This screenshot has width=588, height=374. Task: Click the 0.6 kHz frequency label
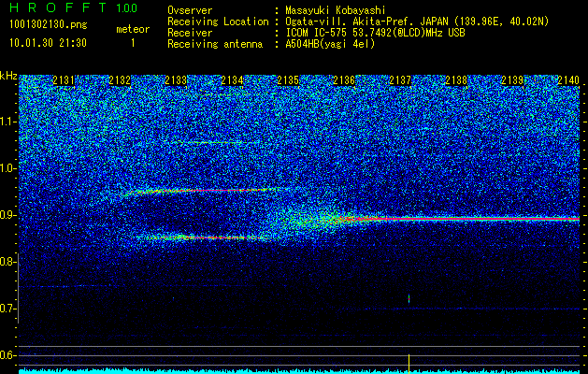click(x=7, y=355)
